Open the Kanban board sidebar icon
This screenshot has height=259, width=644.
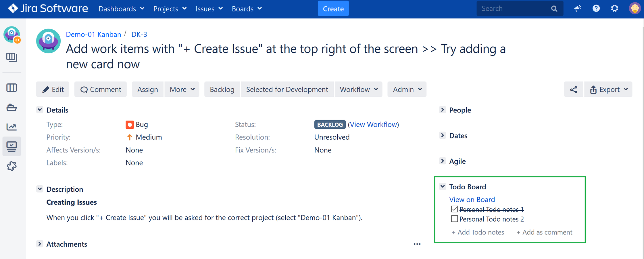[11, 87]
